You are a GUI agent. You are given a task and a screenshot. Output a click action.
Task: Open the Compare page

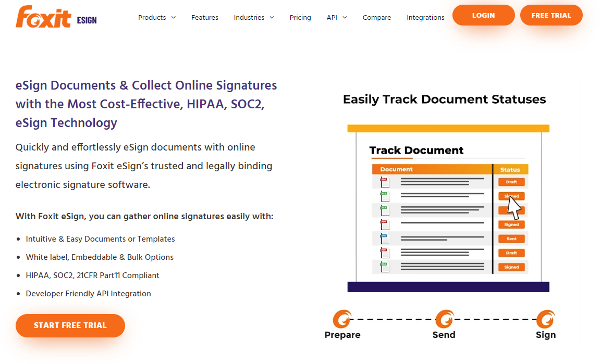[377, 18]
